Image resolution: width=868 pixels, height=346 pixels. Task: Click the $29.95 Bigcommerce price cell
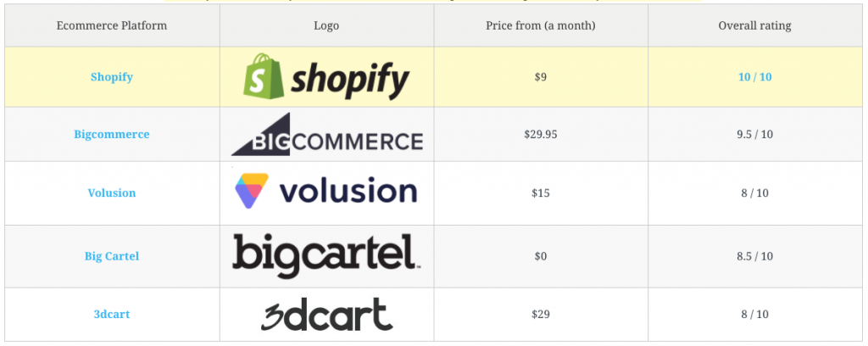click(541, 134)
